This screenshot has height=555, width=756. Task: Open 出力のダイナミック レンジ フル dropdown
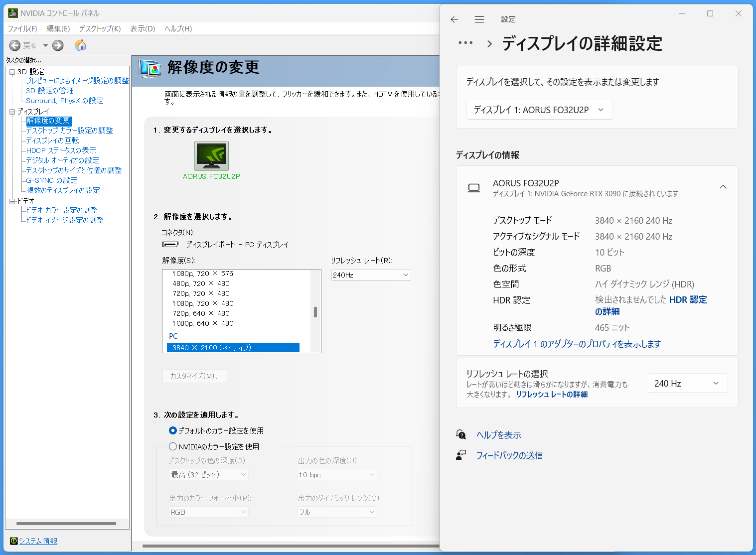(337, 512)
